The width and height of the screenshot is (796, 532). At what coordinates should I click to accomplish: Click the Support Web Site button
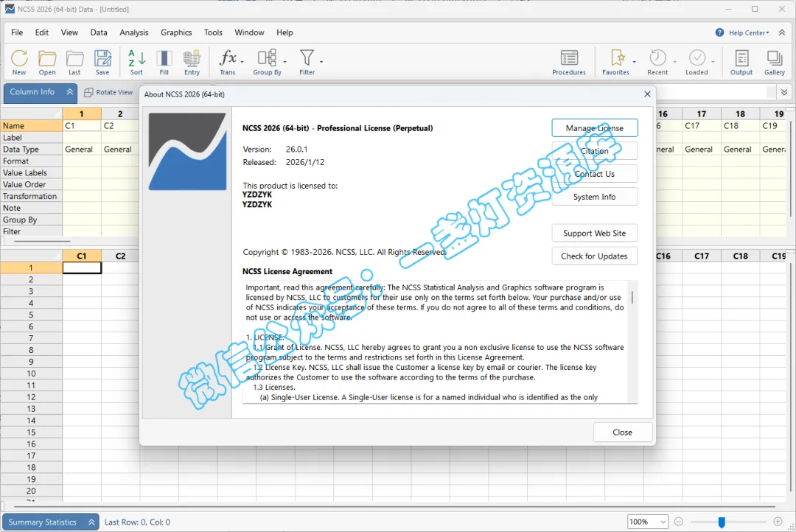[595, 233]
